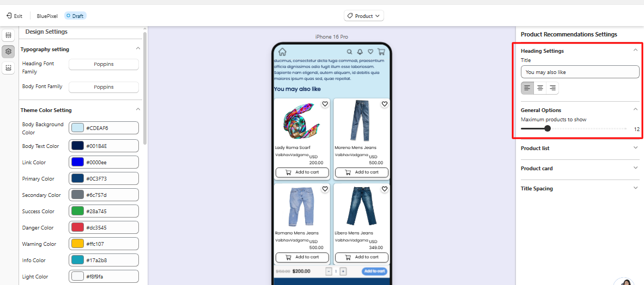Toggle wishlist heart on Lady Roma Scarf
This screenshot has width=644, height=285.
coord(325,104)
